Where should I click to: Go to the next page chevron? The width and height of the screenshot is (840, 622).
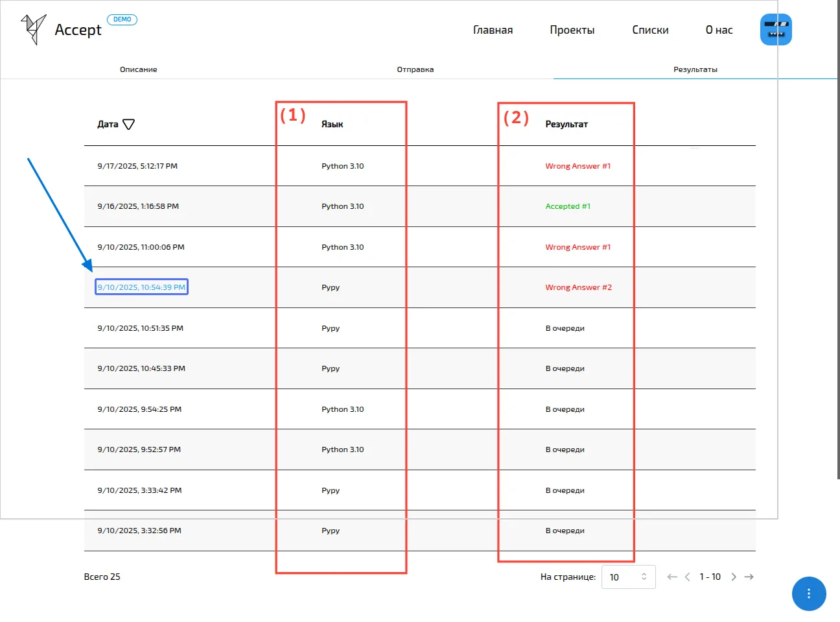734,577
